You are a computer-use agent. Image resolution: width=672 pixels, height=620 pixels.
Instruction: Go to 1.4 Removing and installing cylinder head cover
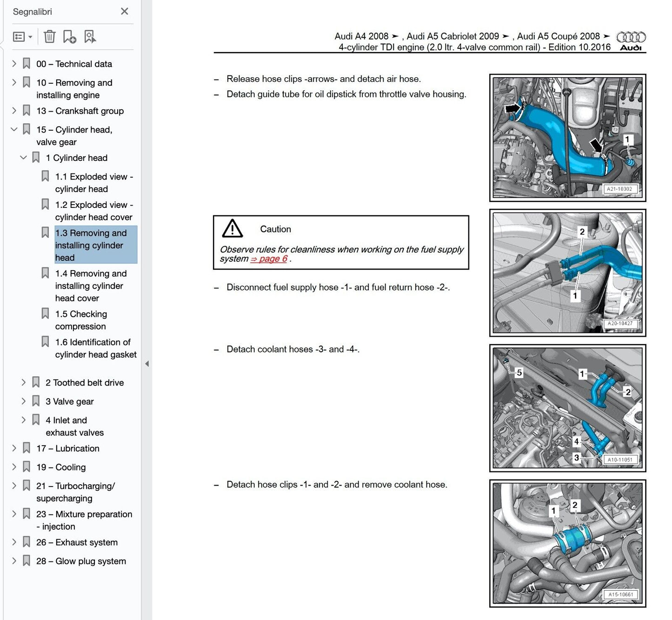click(x=90, y=286)
